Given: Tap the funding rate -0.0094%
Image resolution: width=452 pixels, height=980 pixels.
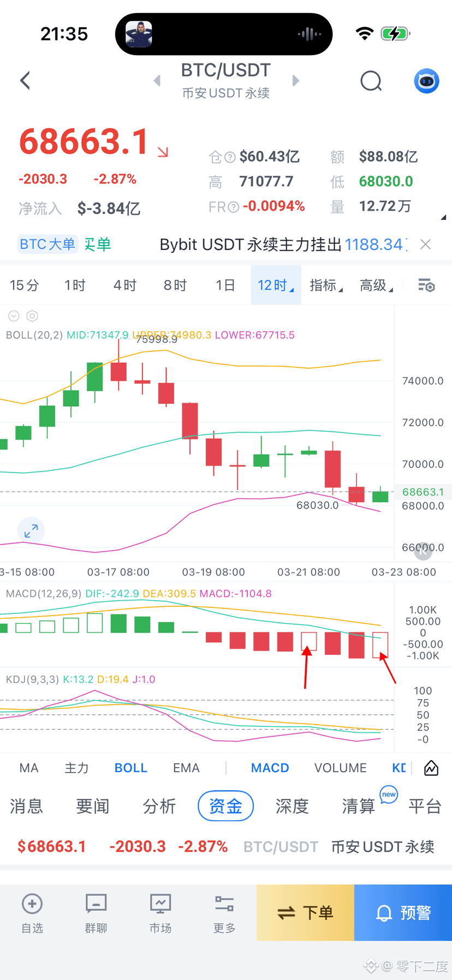Looking at the screenshot, I should click(x=273, y=206).
